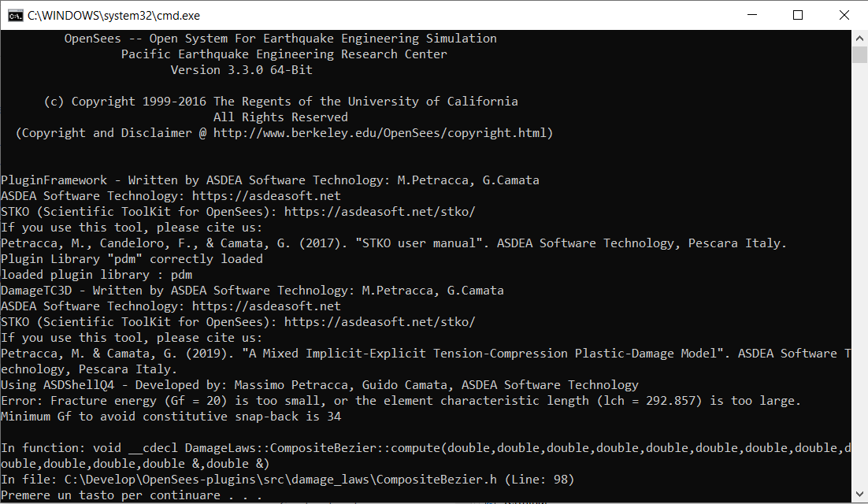Maximize the cmd.exe window

tap(798, 15)
